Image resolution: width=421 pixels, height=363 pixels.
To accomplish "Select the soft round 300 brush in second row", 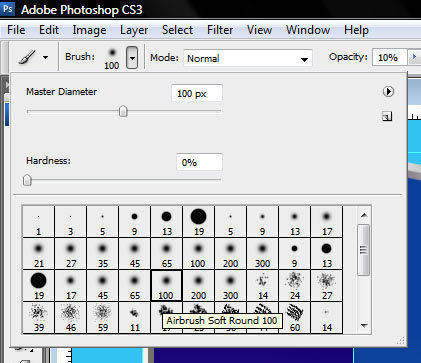I will click(263, 254).
